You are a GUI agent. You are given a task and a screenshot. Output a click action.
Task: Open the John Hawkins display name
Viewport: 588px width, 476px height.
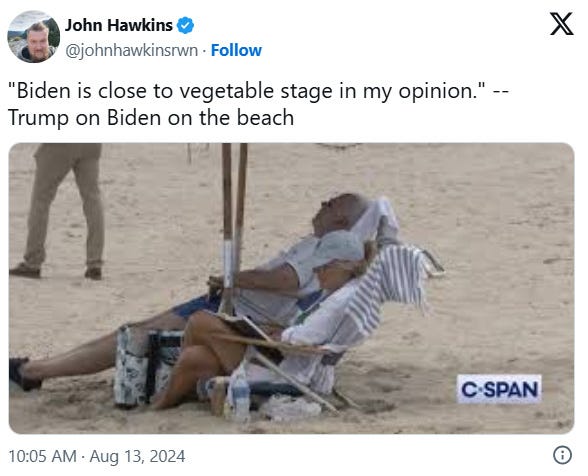[x=118, y=26]
